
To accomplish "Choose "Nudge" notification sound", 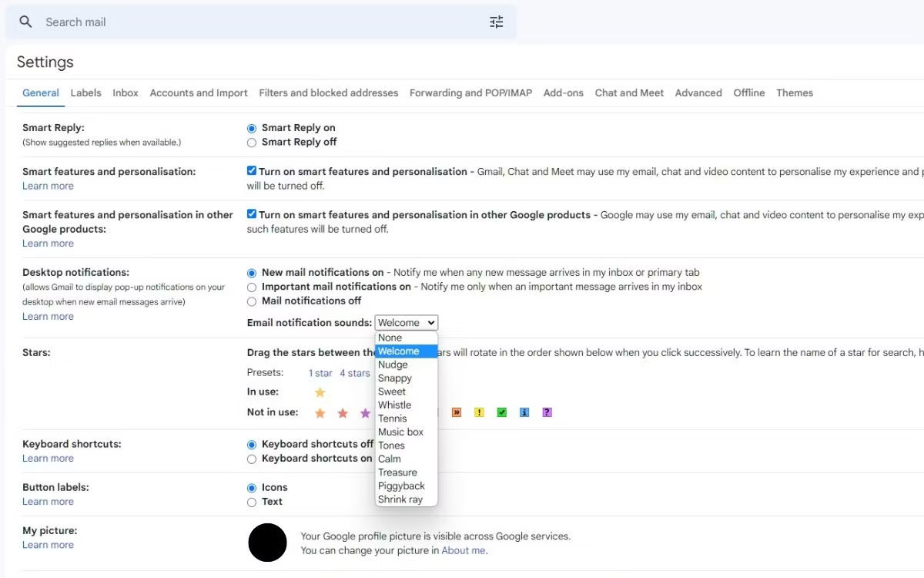I will (x=393, y=365).
